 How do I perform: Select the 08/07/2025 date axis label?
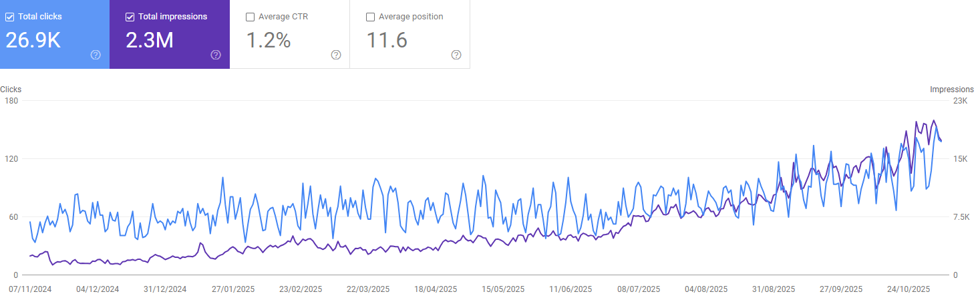click(x=639, y=289)
